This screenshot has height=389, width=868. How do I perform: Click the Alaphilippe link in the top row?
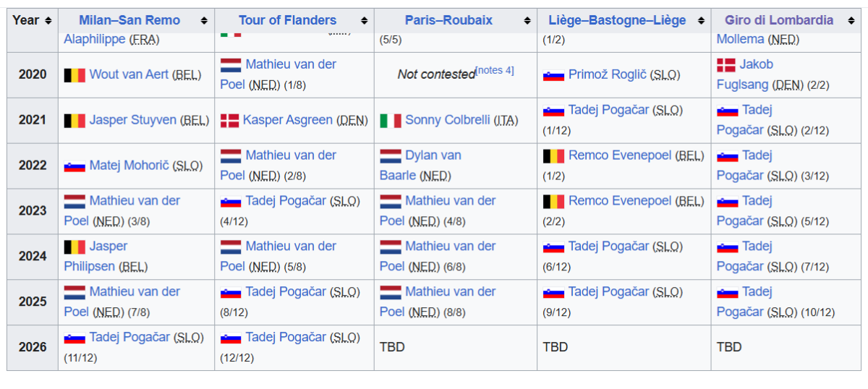94,39
